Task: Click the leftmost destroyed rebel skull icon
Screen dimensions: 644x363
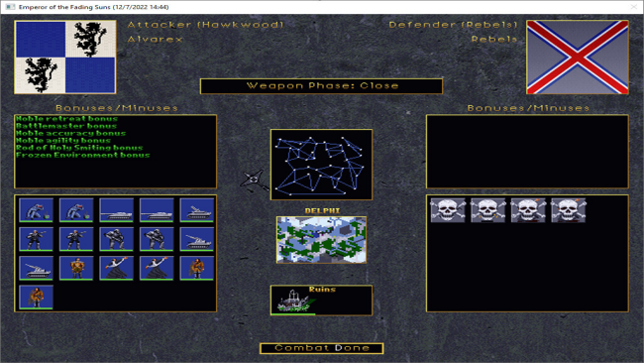Action: (x=448, y=210)
